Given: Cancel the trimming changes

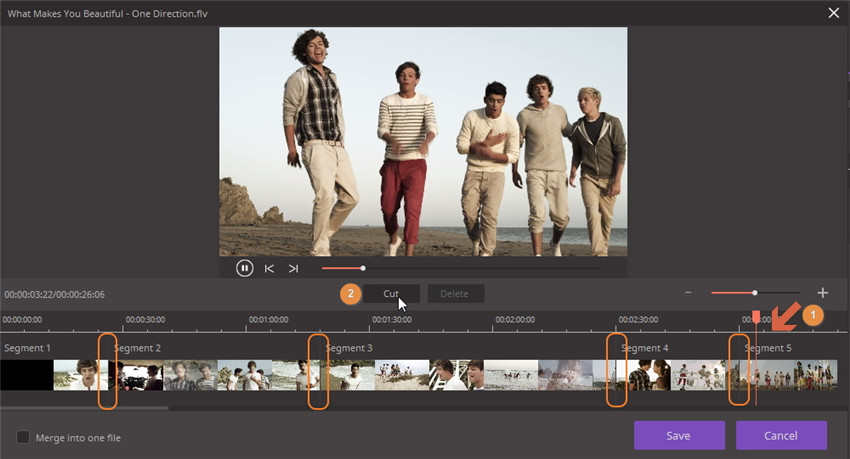Looking at the screenshot, I should pyautogui.click(x=781, y=435).
